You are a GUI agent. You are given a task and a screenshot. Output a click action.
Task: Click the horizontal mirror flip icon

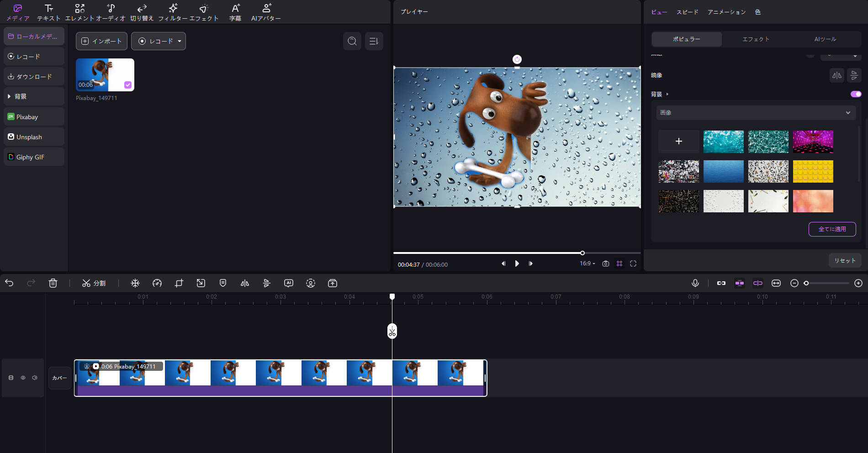pyautogui.click(x=837, y=75)
